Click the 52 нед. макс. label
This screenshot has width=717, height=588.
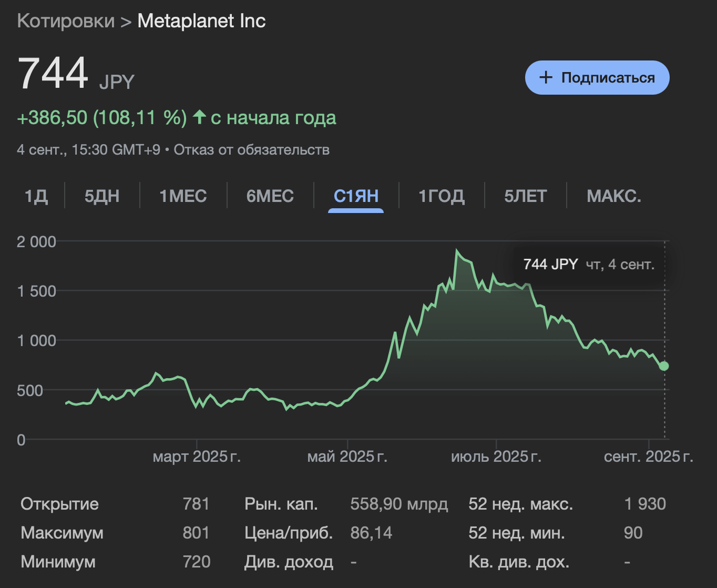[x=521, y=504]
